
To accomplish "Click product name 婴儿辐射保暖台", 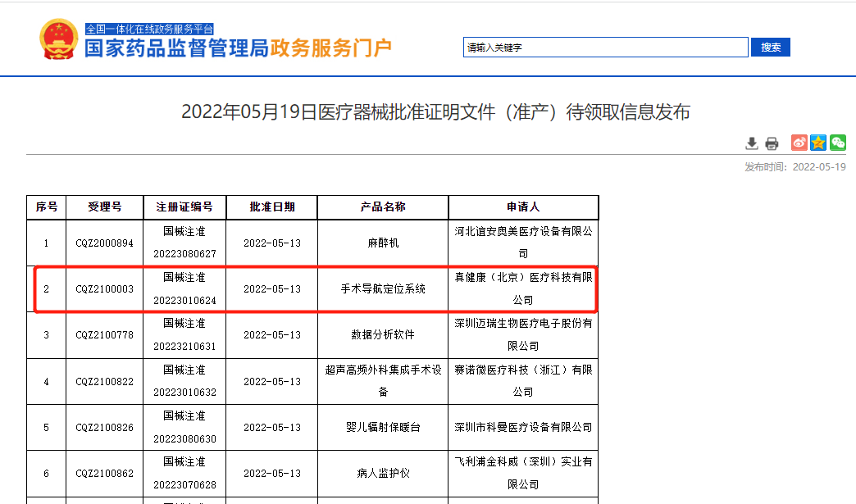I will tap(383, 428).
